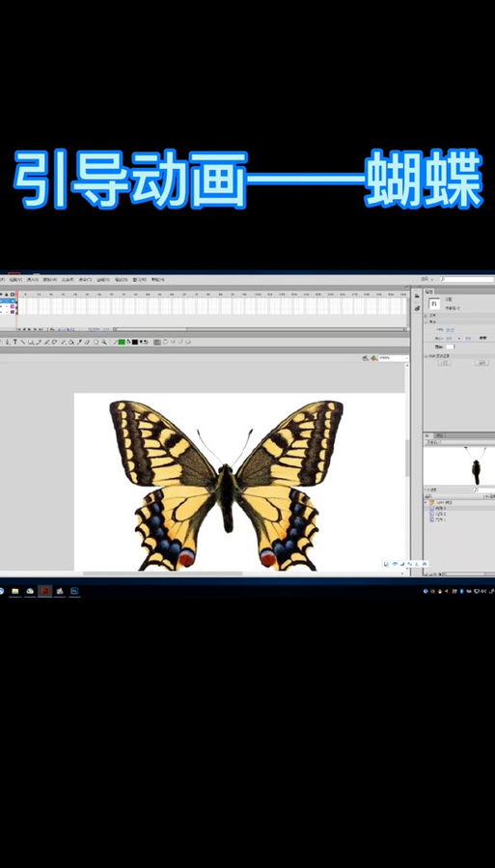Click the Library preview thumbnail
Image resolution: width=495 pixels, height=868 pixels.
(x=459, y=466)
